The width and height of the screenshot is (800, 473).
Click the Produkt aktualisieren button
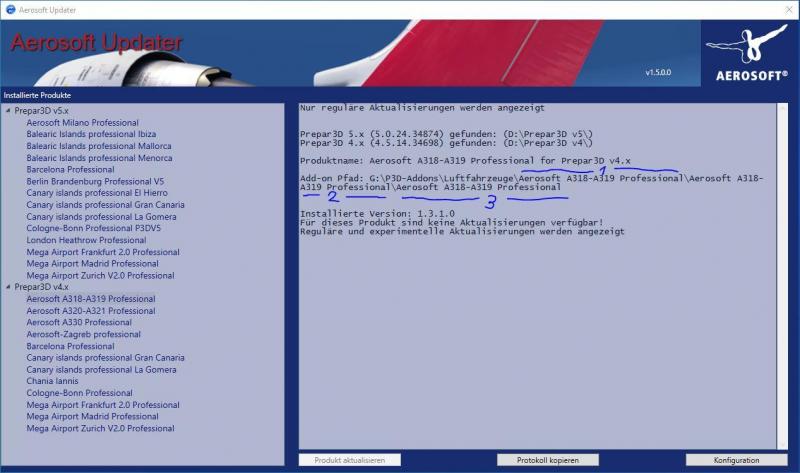tap(349, 460)
